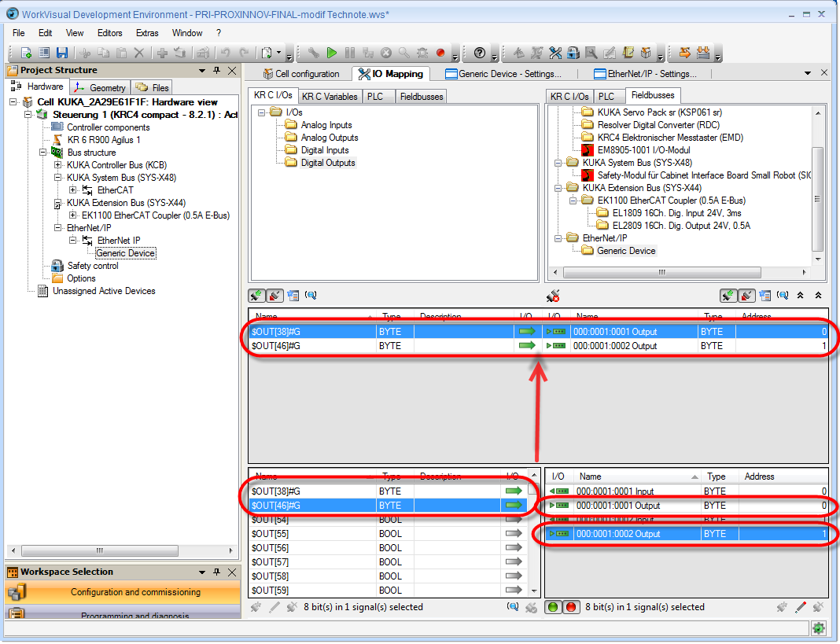Open the KR C Variables tab

[330, 97]
